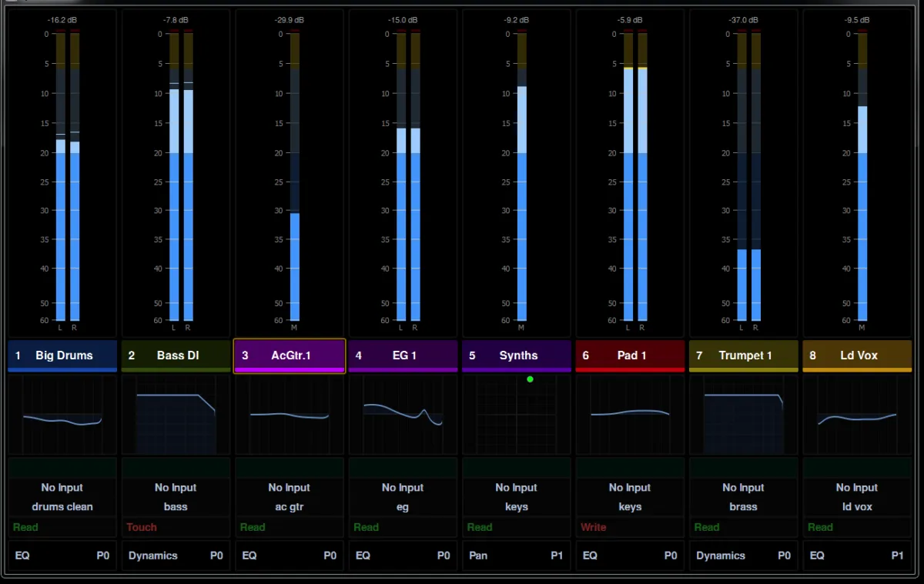924x584 pixels.
Task: Click the "bass" label under Bass DI
Action: [x=176, y=507]
